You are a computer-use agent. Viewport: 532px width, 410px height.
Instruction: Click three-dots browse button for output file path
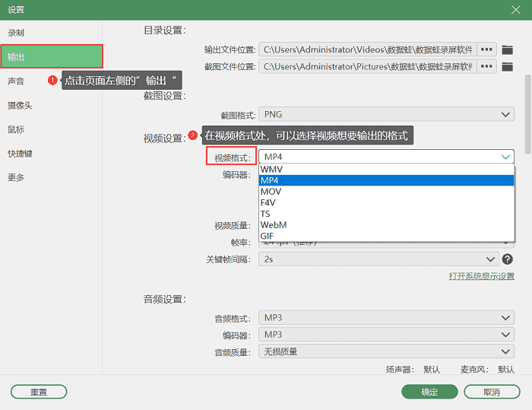tap(486, 49)
